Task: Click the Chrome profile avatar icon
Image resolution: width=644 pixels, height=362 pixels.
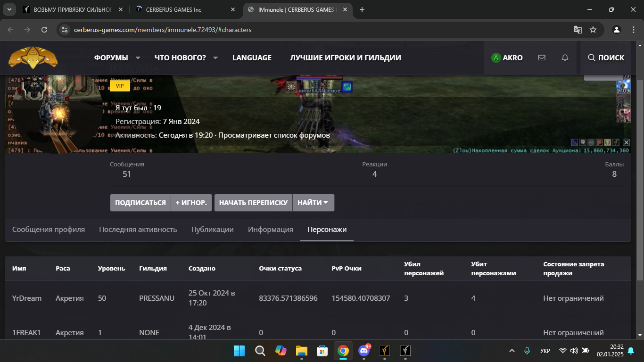Action: 616,30
